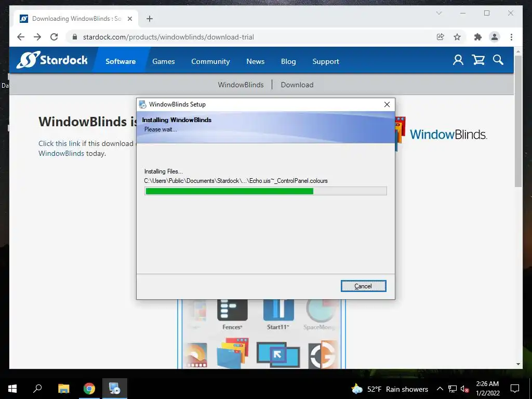Viewport: 532px width, 399px height.
Task: Cancel the WindowBlinds installation
Action: point(363,286)
